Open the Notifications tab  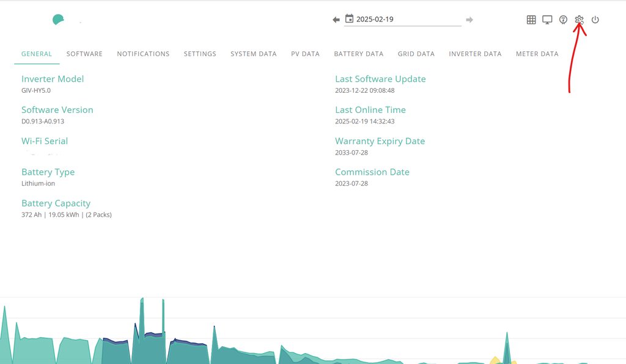pos(143,54)
